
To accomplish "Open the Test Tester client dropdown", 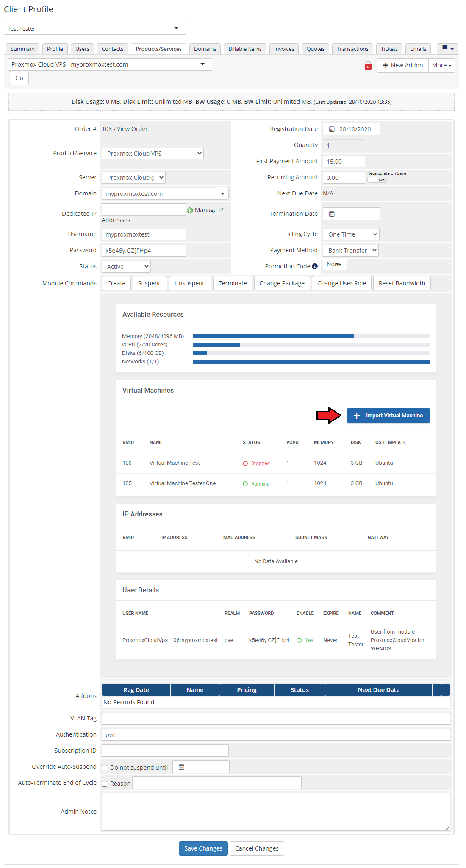I will click(95, 28).
